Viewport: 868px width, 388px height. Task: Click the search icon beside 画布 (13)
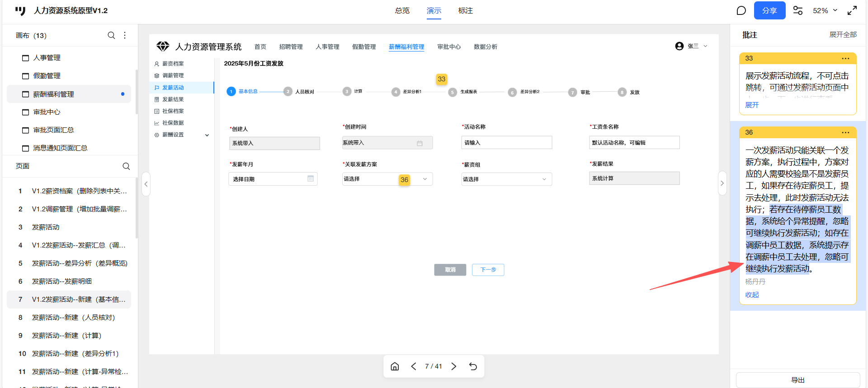point(111,35)
